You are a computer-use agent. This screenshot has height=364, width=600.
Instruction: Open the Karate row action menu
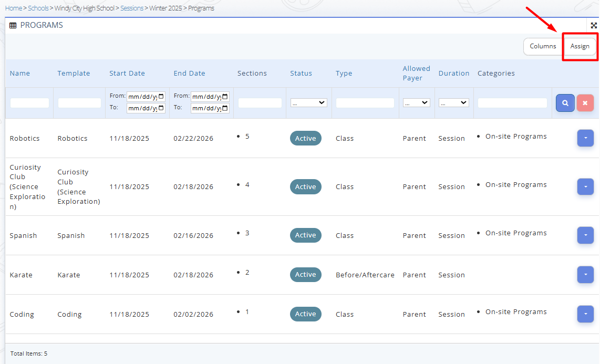[585, 274]
